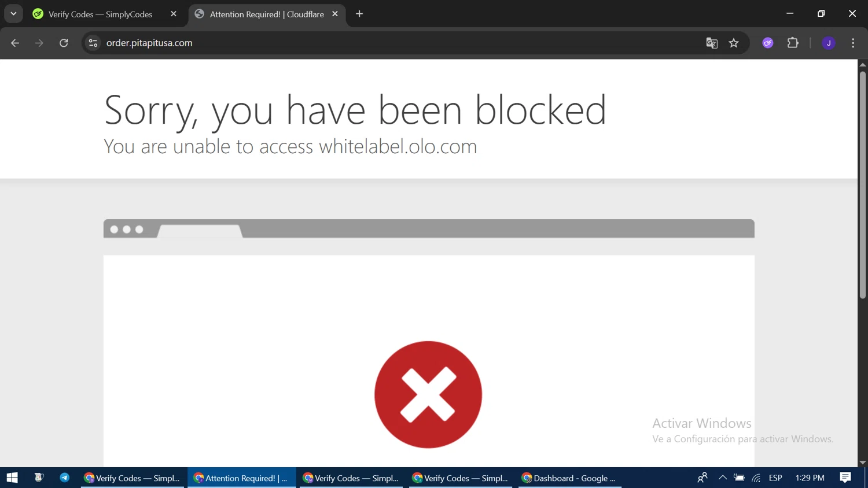Open the purple SimplyCodes extension icon
This screenshot has height=488, width=868.
click(x=768, y=43)
